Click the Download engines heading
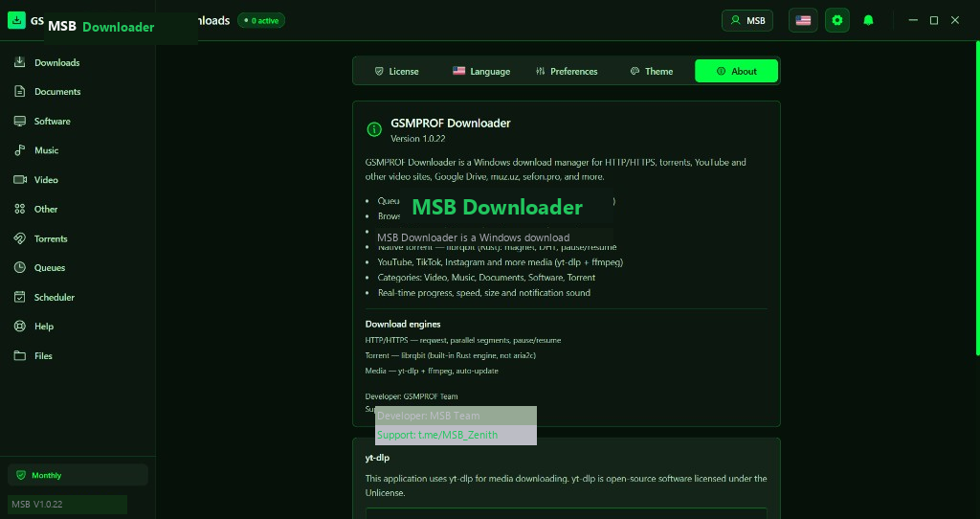Image resolution: width=980 pixels, height=519 pixels. pyautogui.click(x=403, y=324)
